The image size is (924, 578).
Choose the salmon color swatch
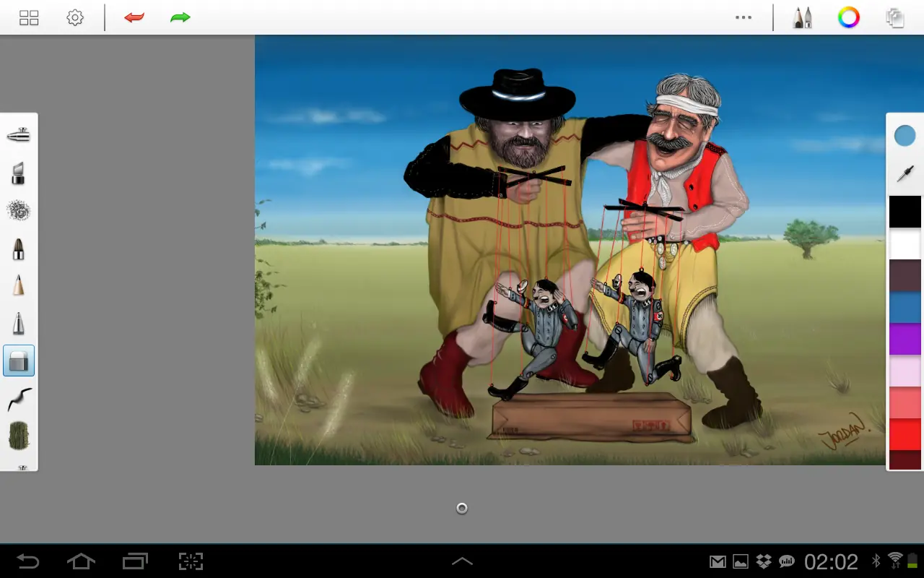[905, 403]
